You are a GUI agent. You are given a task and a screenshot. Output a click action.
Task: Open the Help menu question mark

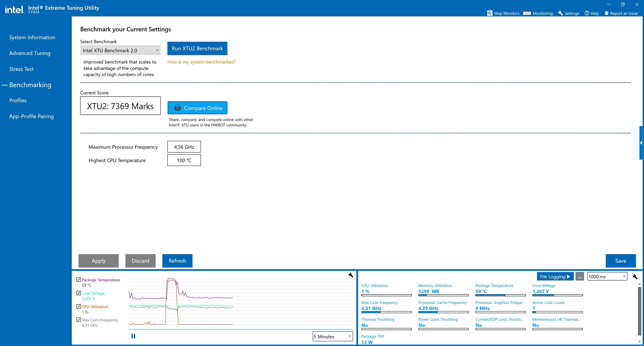pos(587,13)
